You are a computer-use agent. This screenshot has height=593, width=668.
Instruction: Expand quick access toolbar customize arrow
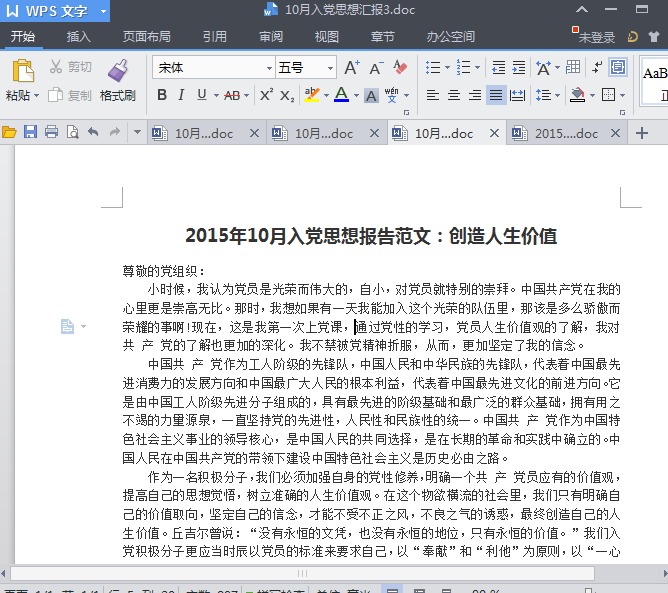pos(137,132)
